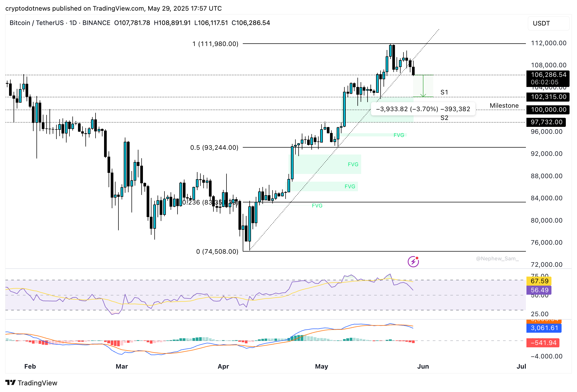
Task: Click the 102,315.00 price label
Action: pyautogui.click(x=548, y=97)
